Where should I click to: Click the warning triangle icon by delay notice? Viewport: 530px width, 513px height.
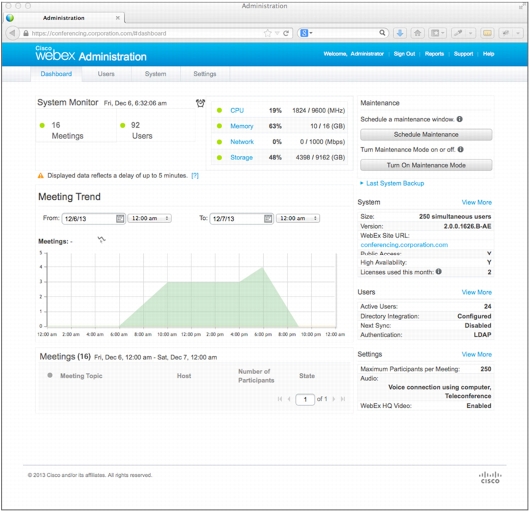(x=41, y=175)
